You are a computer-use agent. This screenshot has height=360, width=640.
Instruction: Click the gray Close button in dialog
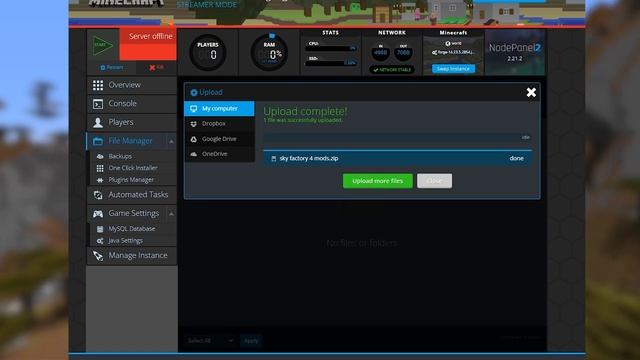pos(434,181)
